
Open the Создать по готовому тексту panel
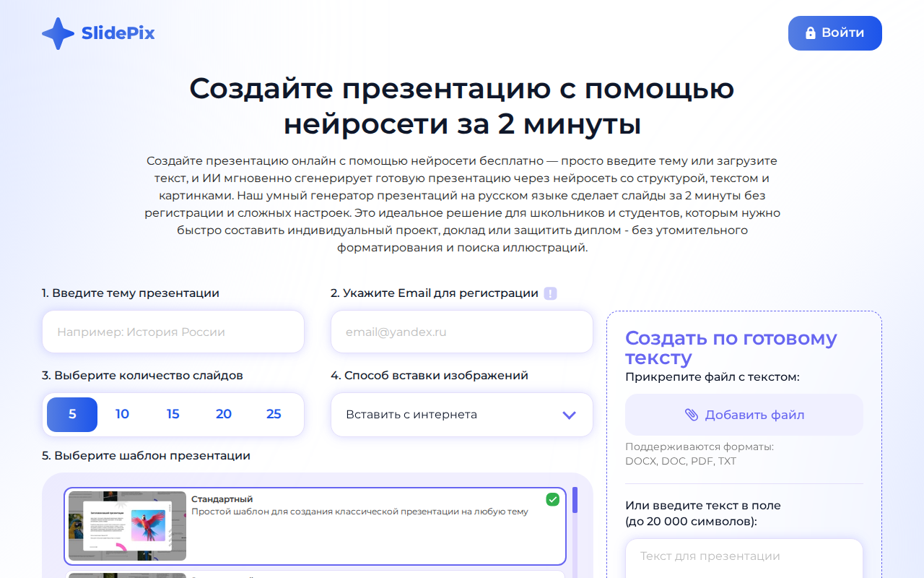731,348
